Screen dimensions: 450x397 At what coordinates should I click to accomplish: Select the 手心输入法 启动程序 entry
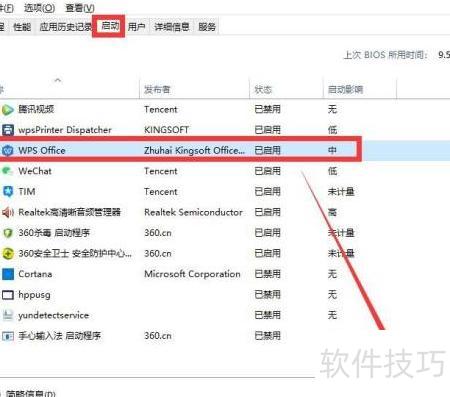tap(59, 336)
